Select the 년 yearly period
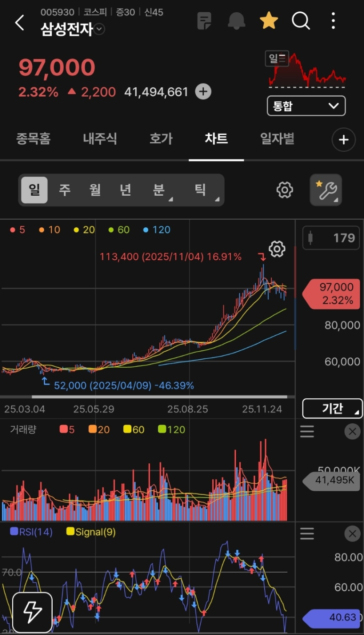This screenshot has height=635, width=364. 125,190
